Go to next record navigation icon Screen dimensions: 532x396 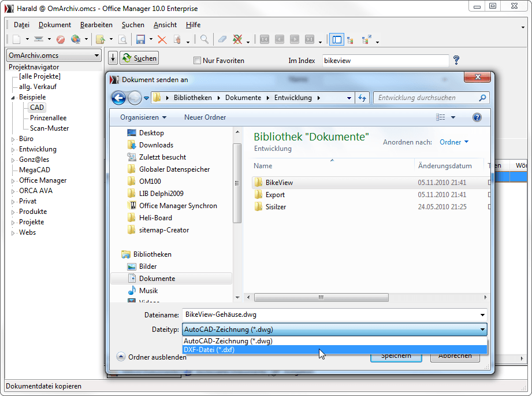point(295,40)
